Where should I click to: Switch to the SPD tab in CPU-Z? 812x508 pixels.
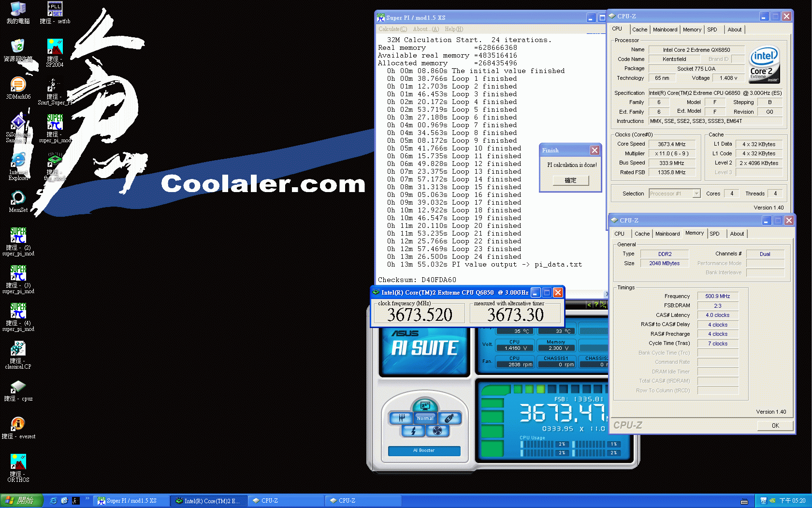713,30
